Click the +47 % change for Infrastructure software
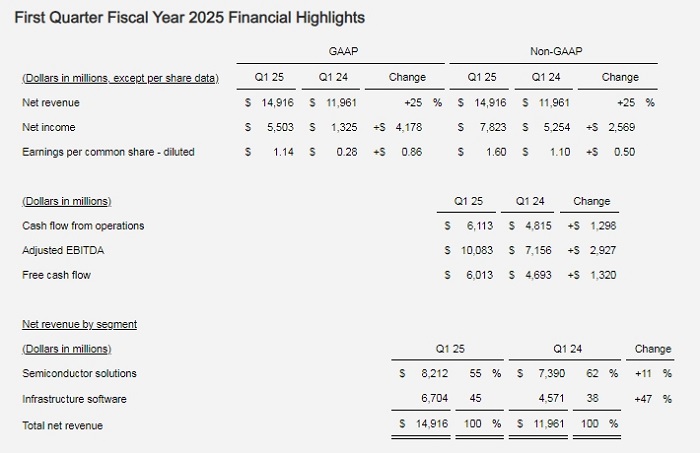700x453 pixels. tap(651, 399)
